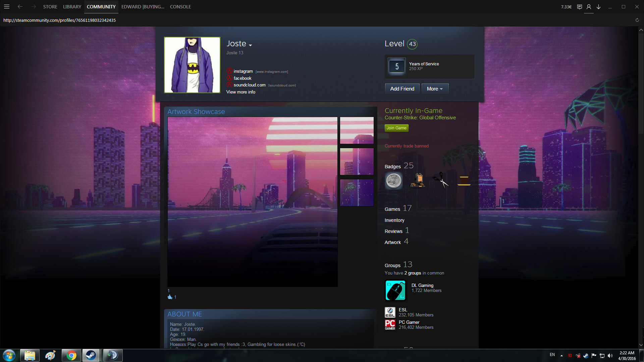The image size is (644, 362).
Task: Click the Add Friend button
Action: tap(402, 89)
